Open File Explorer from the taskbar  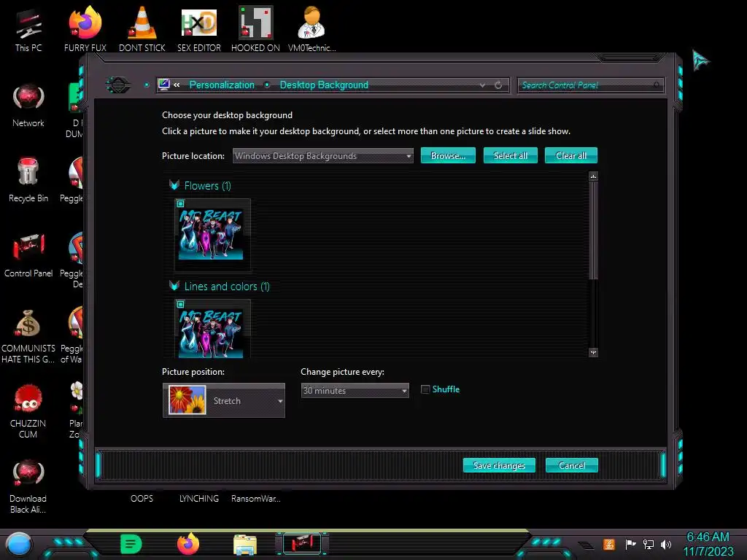click(x=245, y=545)
